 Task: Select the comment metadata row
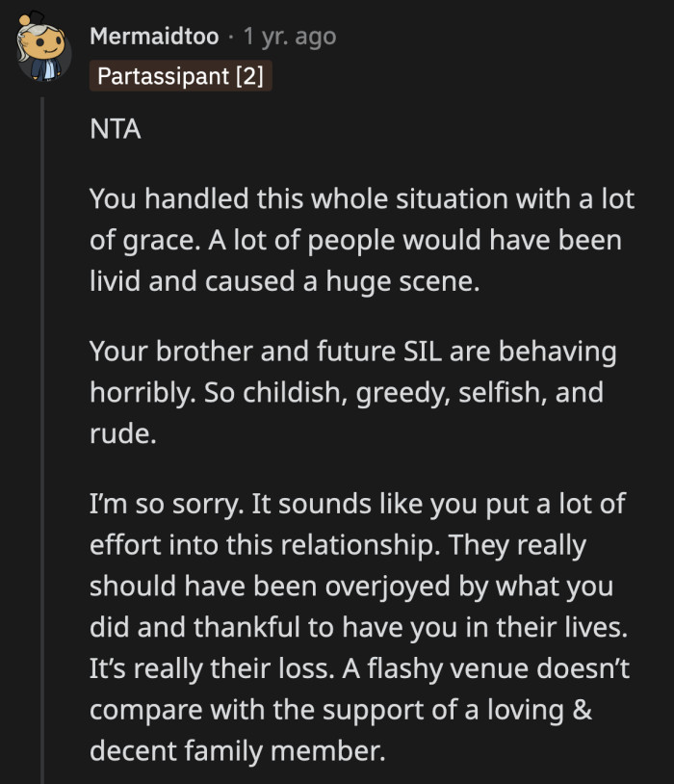pyautogui.click(x=212, y=38)
